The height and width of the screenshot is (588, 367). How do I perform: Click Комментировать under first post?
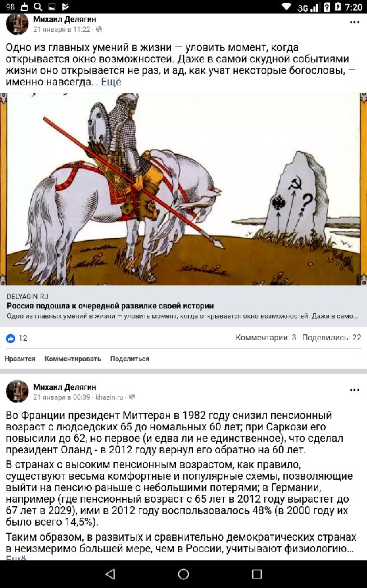73,358
